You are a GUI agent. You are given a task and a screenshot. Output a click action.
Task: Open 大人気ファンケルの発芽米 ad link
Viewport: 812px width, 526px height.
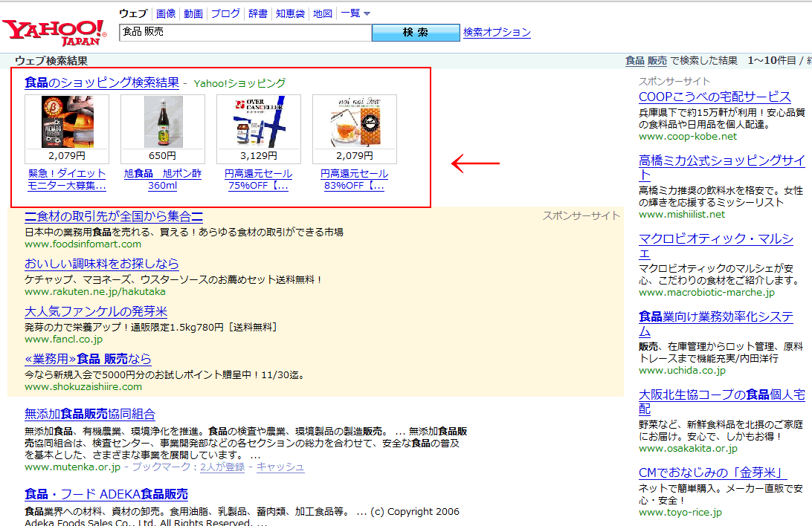tap(96, 311)
